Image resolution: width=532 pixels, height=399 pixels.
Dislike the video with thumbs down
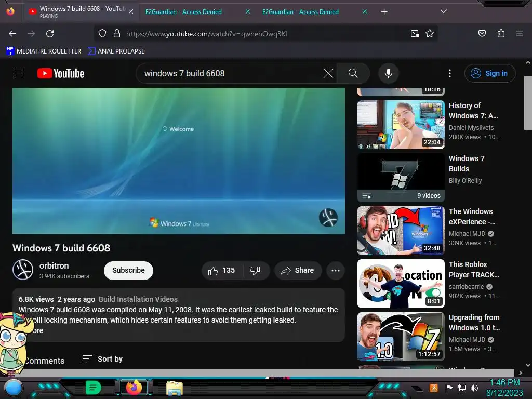click(255, 270)
